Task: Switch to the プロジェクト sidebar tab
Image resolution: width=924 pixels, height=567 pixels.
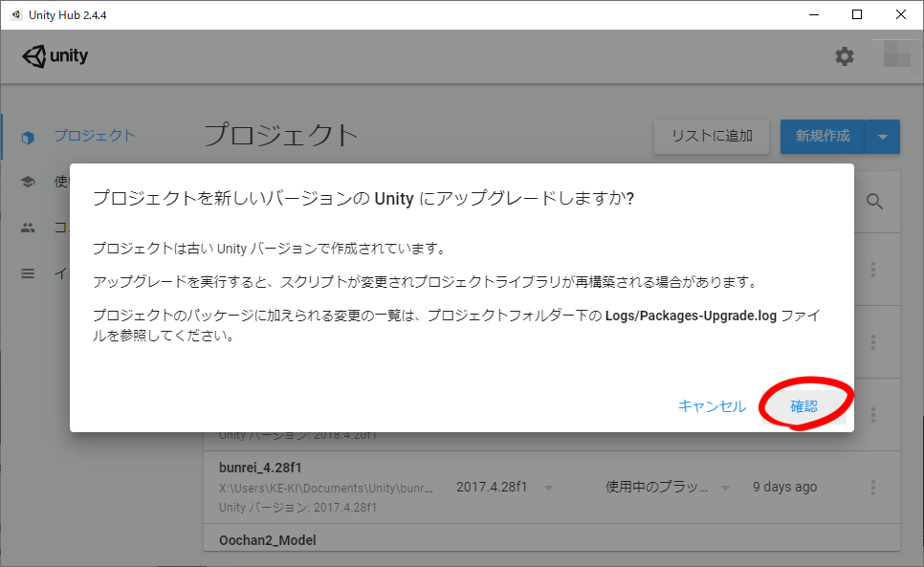Action: pyautogui.click(x=94, y=136)
